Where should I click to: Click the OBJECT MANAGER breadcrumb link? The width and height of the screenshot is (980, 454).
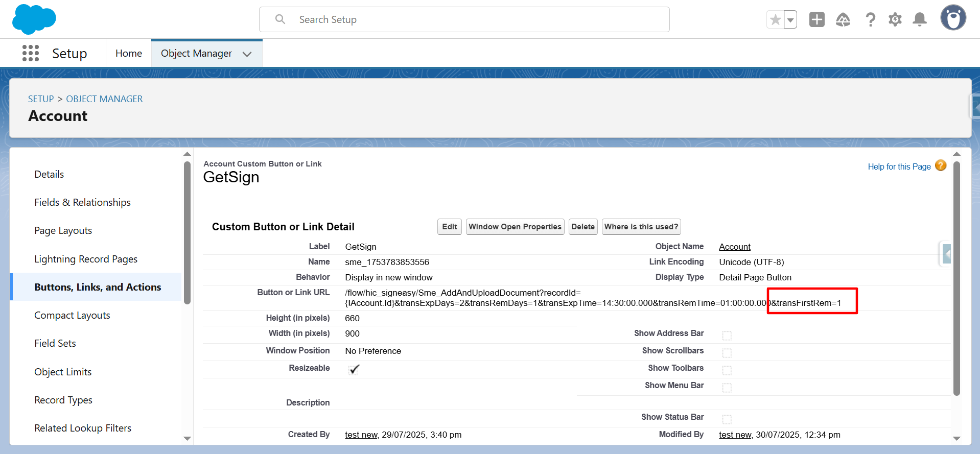coord(104,99)
